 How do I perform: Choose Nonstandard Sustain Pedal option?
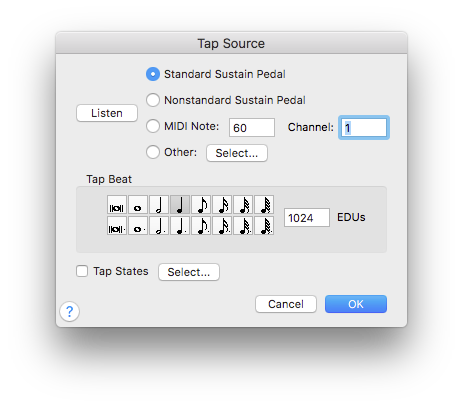click(153, 100)
